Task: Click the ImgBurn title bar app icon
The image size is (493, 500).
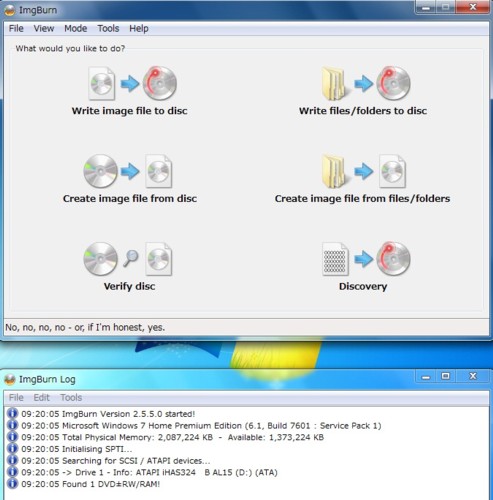Action: click(10, 10)
